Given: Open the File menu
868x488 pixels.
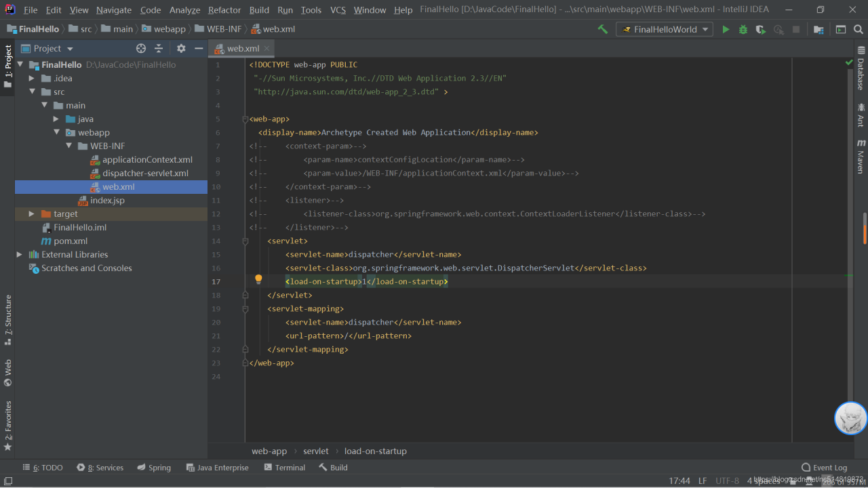Looking at the screenshot, I should point(31,10).
